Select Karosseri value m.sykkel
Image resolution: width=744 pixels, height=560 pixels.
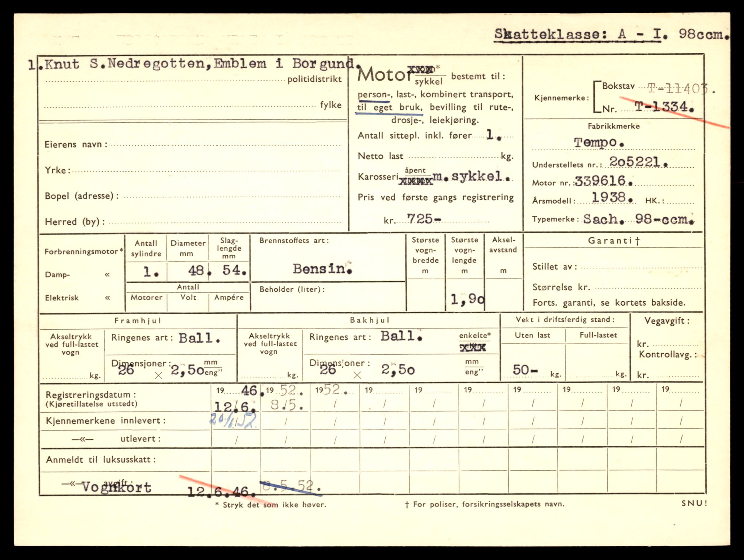point(471,177)
